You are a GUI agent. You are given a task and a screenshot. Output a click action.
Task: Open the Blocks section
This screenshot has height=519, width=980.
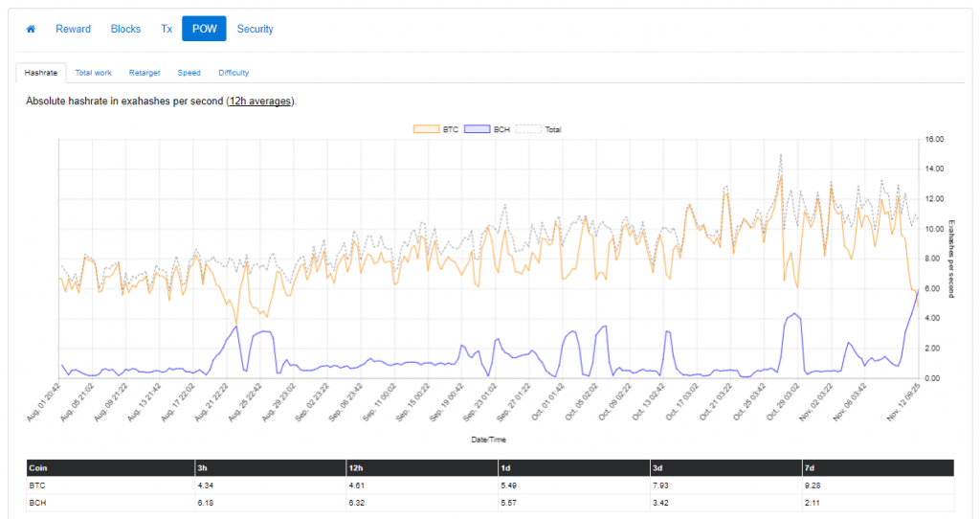[x=125, y=29]
